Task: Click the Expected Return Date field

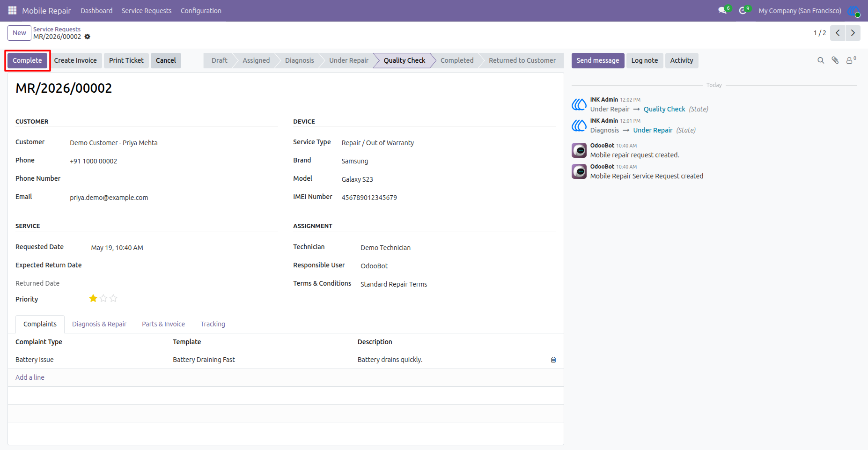Action: (184, 265)
